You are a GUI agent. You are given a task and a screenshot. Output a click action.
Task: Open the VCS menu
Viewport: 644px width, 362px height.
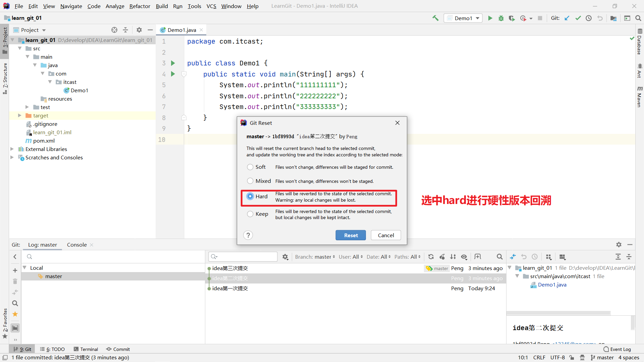pos(211,6)
